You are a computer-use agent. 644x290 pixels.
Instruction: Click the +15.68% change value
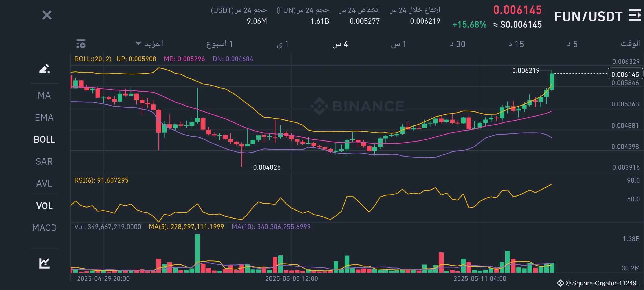(469, 25)
